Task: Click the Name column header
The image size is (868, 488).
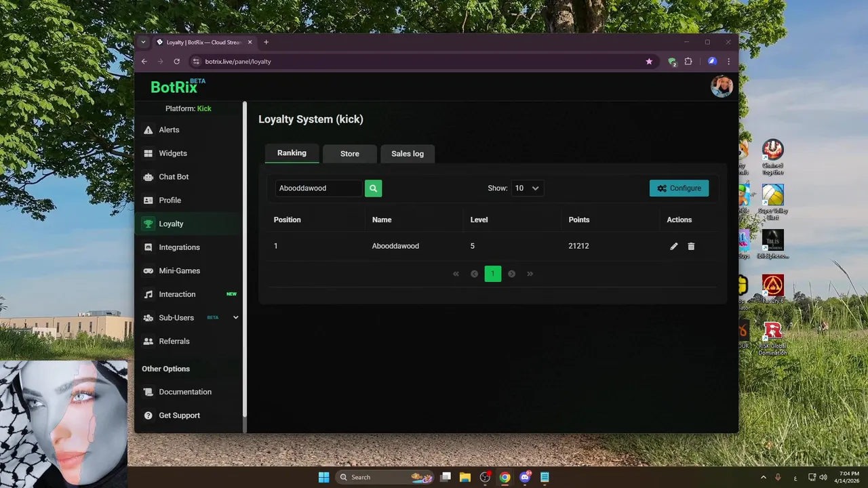Action: click(x=382, y=220)
